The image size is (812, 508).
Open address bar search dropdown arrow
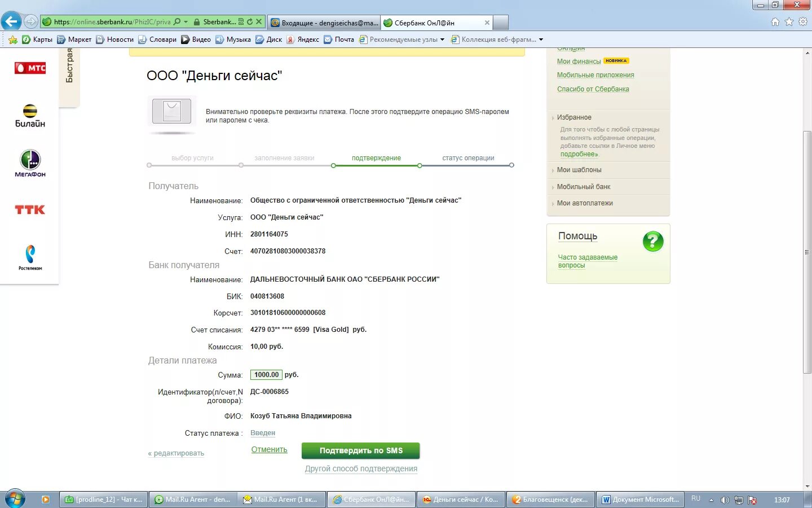pyautogui.click(x=186, y=21)
